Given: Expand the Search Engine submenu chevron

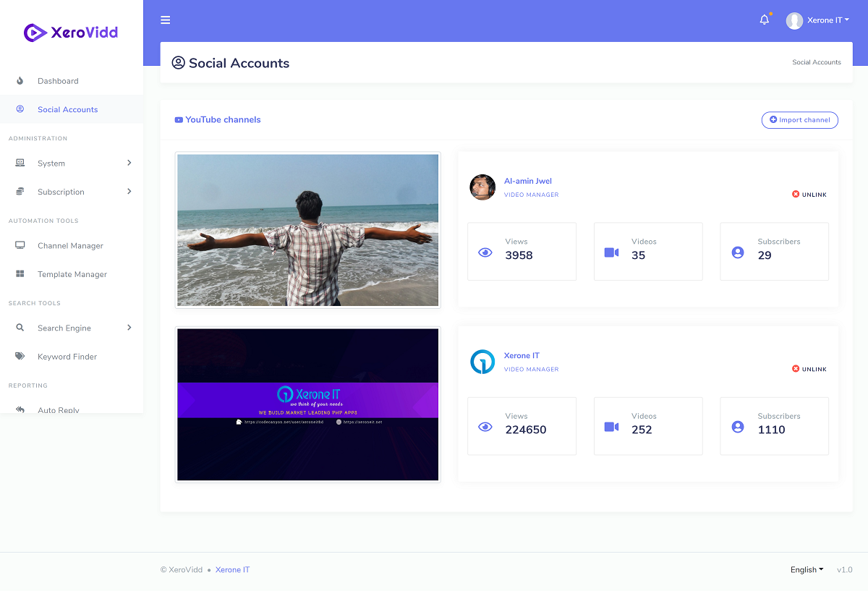Looking at the screenshot, I should click(x=129, y=328).
